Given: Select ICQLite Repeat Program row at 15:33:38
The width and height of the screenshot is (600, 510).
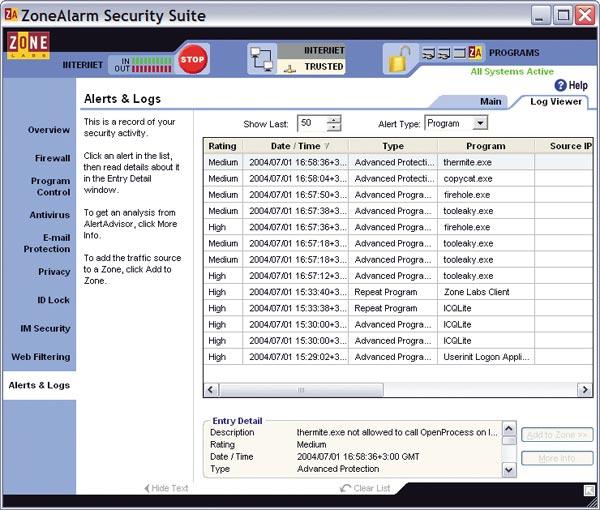Looking at the screenshot, I should pyautogui.click(x=398, y=308).
